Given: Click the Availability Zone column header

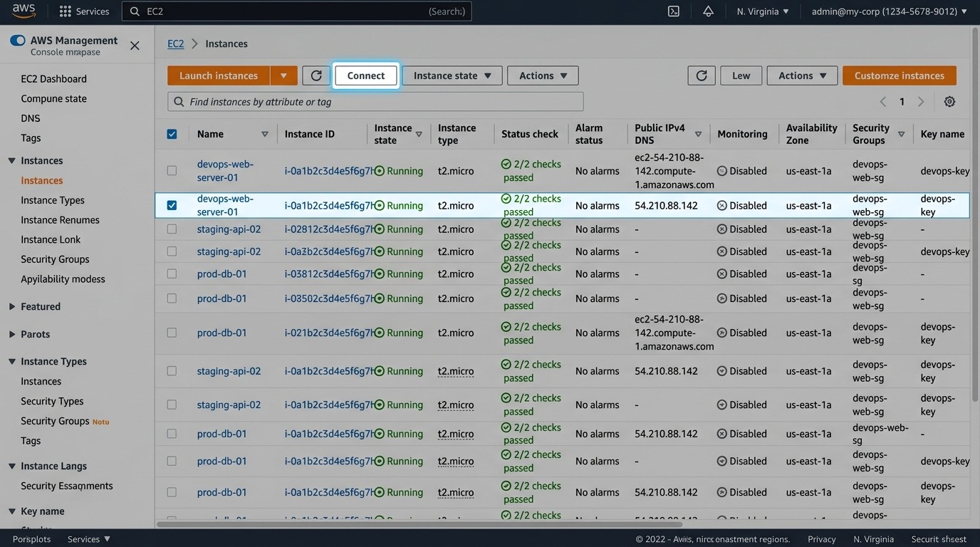Looking at the screenshot, I should 811,134.
